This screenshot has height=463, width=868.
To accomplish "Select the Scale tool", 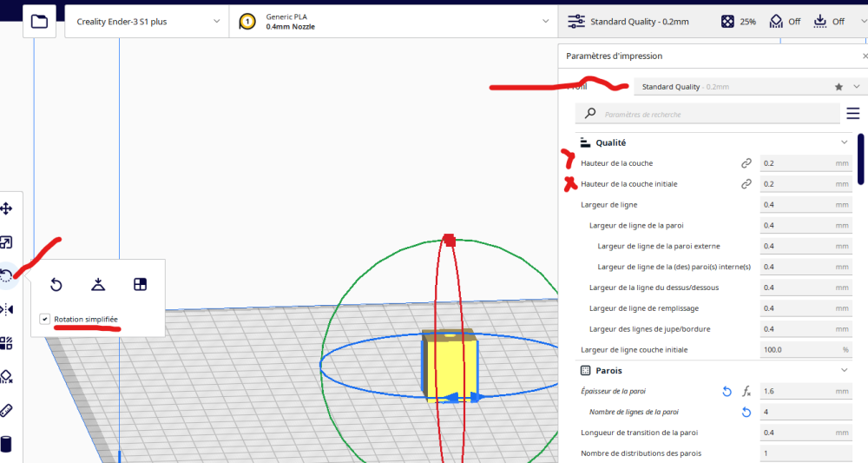I will point(5,242).
